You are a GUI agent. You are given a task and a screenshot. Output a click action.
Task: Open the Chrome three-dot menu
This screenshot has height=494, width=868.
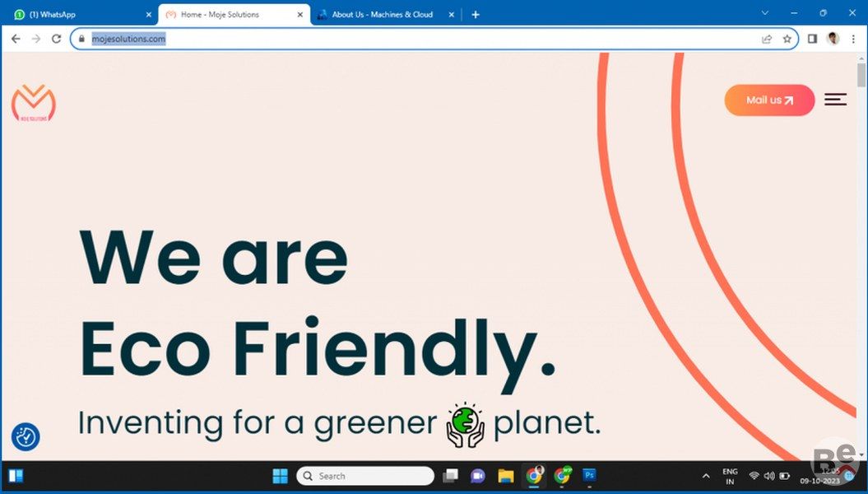pyautogui.click(x=853, y=39)
